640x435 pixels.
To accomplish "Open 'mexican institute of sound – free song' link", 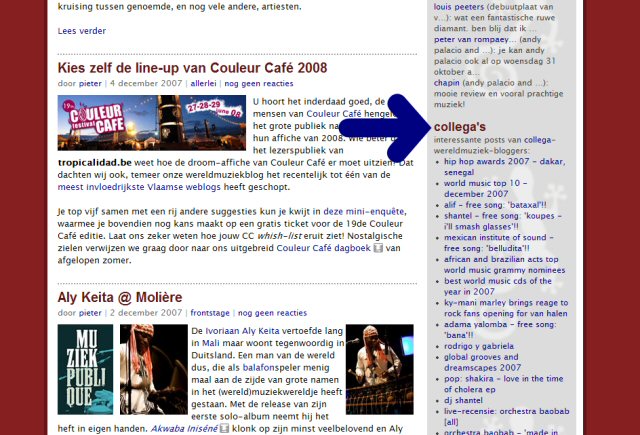I will click(x=499, y=243).
